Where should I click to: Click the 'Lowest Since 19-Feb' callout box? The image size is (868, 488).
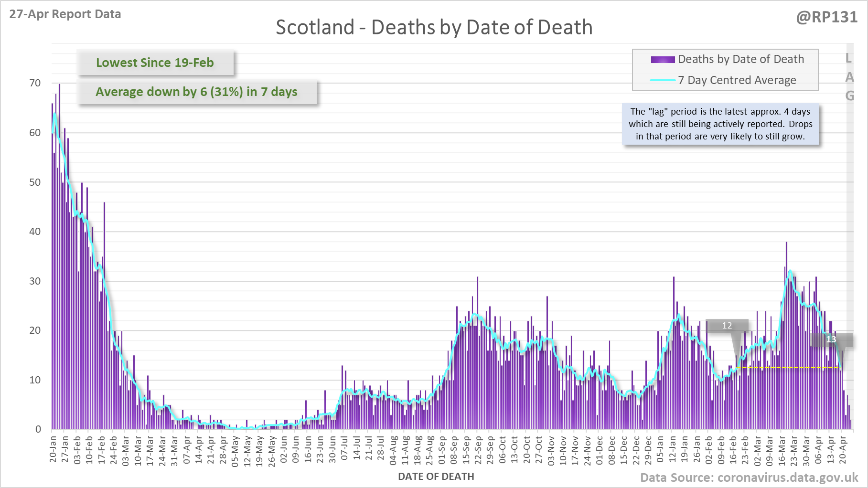(x=155, y=63)
